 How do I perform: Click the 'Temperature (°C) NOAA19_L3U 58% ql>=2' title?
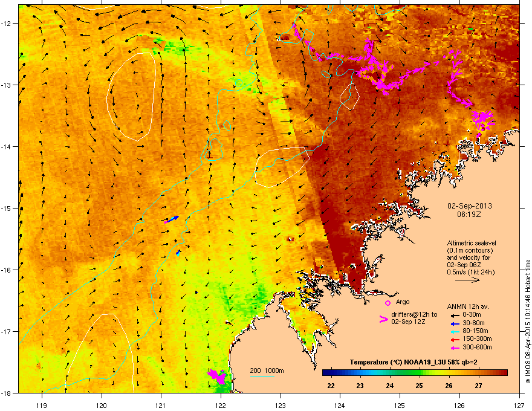[x=414, y=362]
